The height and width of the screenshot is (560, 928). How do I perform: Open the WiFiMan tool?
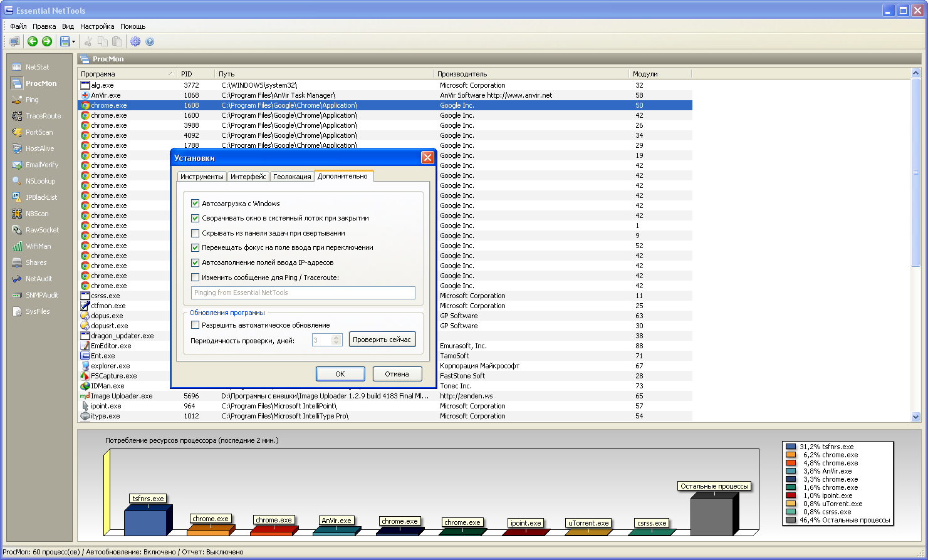39,246
